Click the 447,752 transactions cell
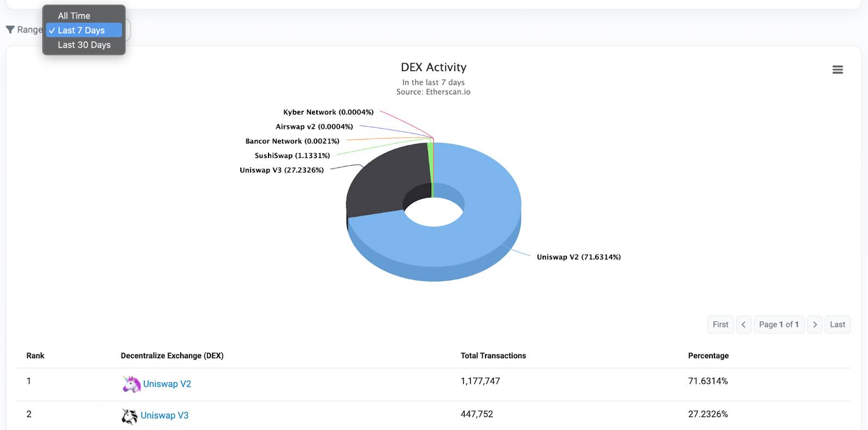The image size is (868, 430). click(x=477, y=414)
